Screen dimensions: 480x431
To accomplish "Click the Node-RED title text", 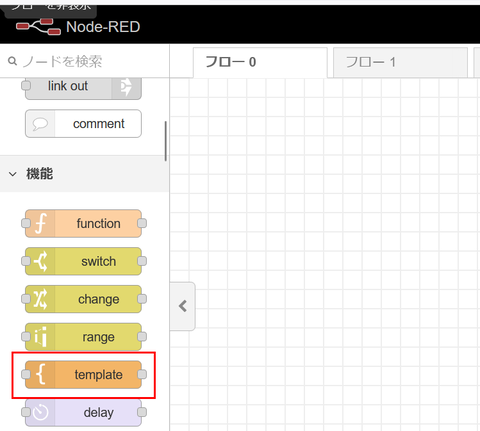I will point(103,27).
